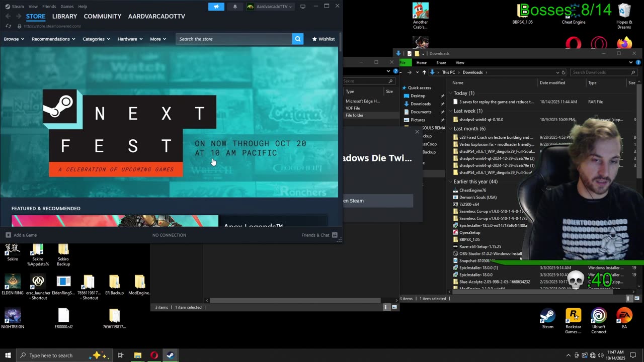Screen dimensions: 644x362
Task: Open AardvarcadoTTV account dropdown
Action: point(270,7)
